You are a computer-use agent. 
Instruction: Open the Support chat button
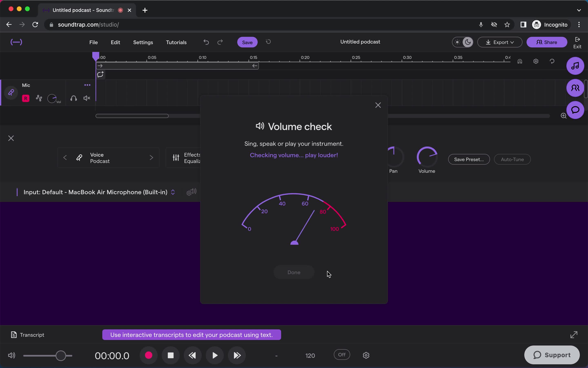click(552, 355)
